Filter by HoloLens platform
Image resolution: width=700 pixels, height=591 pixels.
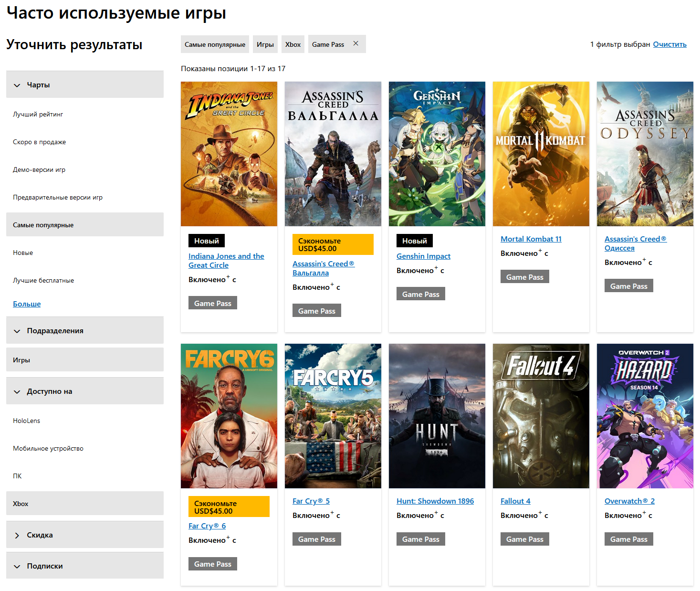27,421
